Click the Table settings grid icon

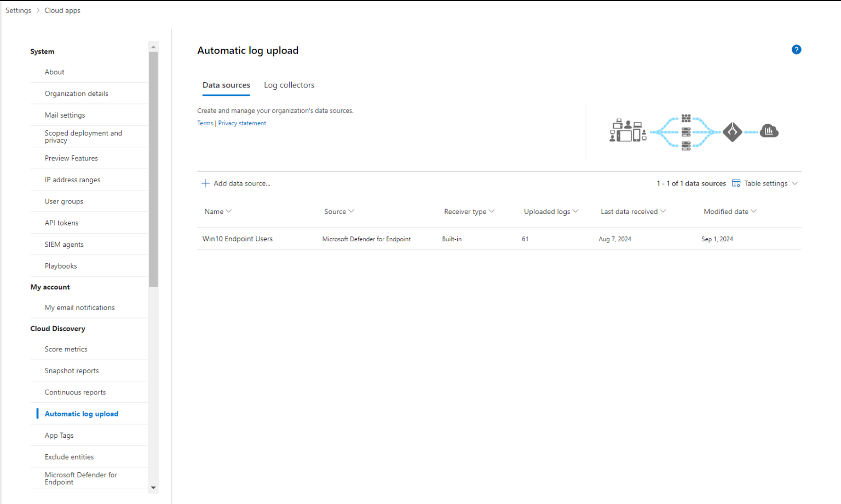736,183
